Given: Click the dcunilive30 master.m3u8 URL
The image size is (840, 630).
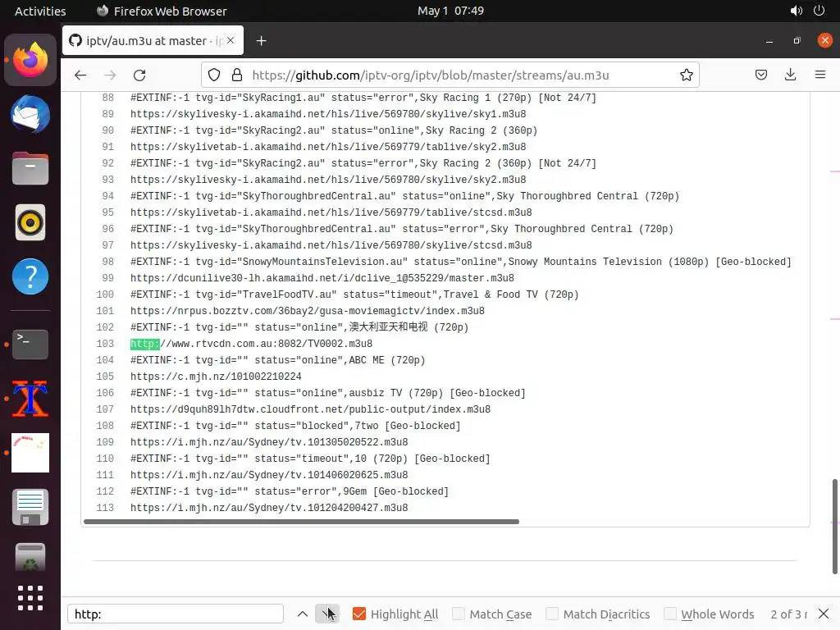Looking at the screenshot, I should (322, 277).
